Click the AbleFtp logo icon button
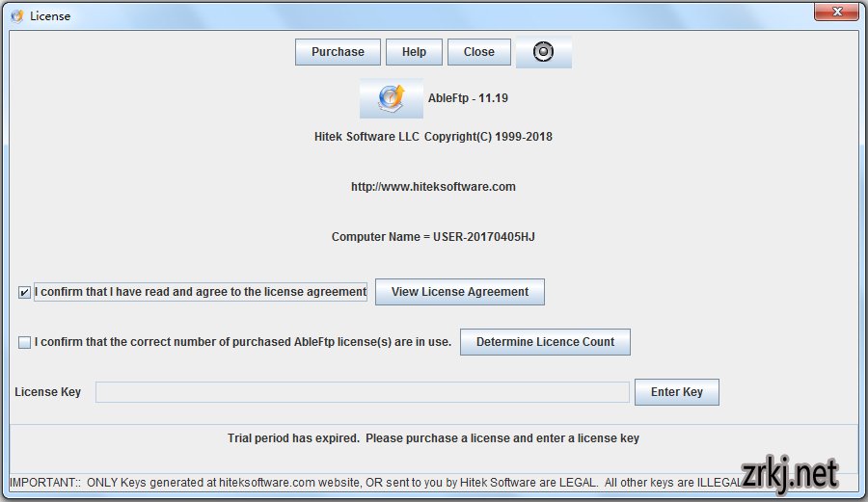This screenshot has height=502, width=868. (x=392, y=98)
